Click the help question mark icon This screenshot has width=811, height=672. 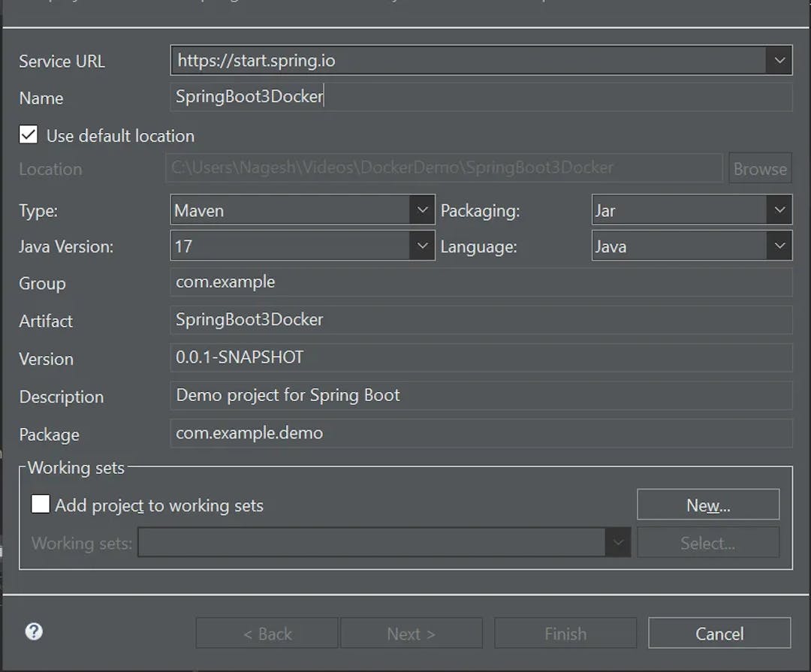click(x=34, y=631)
